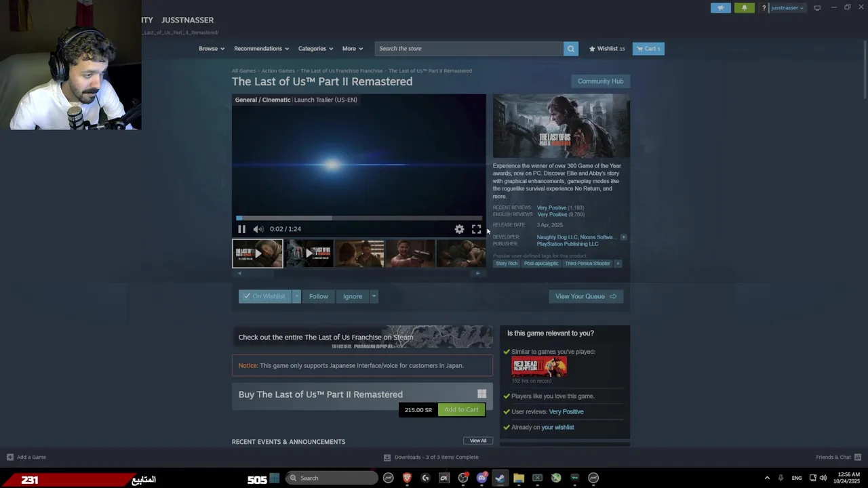Focus the Search the store field
Viewport: 868px width, 488px height.
pos(469,49)
